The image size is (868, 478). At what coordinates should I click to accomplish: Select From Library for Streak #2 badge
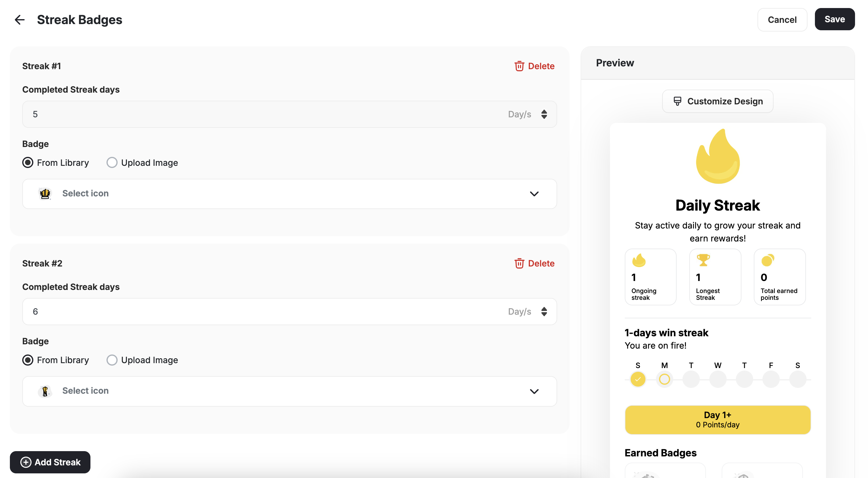pyautogui.click(x=28, y=360)
